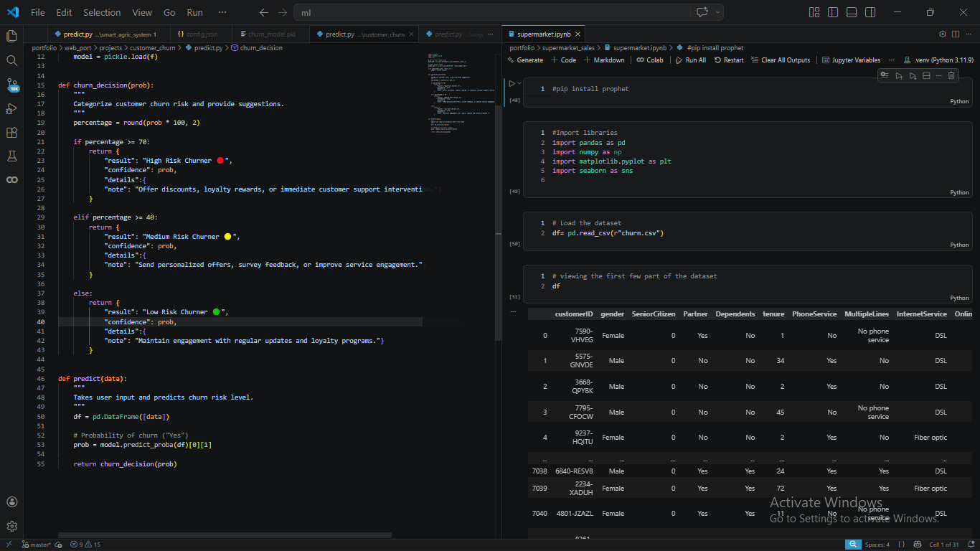Split the cell using cell toolbar icon
Viewport: 980px width, 551px height.
pos(926,75)
